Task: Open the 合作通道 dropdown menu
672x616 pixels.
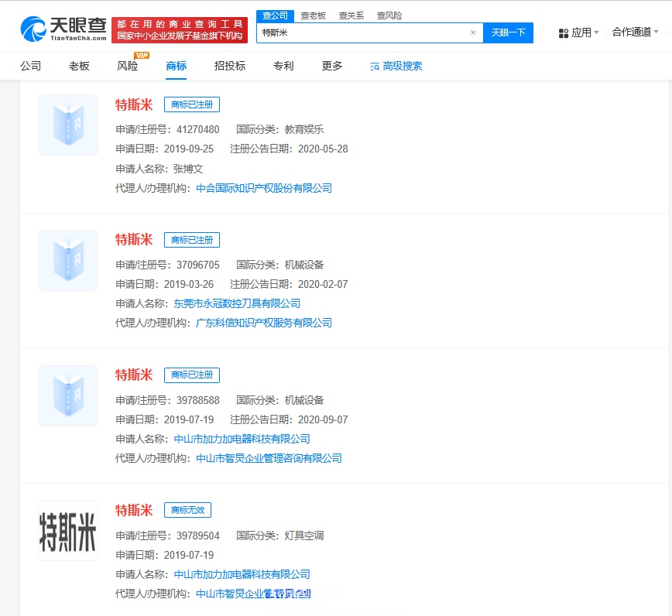Action: click(x=635, y=33)
